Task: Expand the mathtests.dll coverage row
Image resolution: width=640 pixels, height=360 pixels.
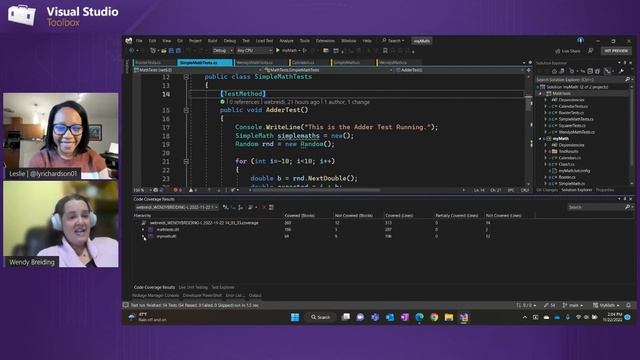Action: [143, 229]
